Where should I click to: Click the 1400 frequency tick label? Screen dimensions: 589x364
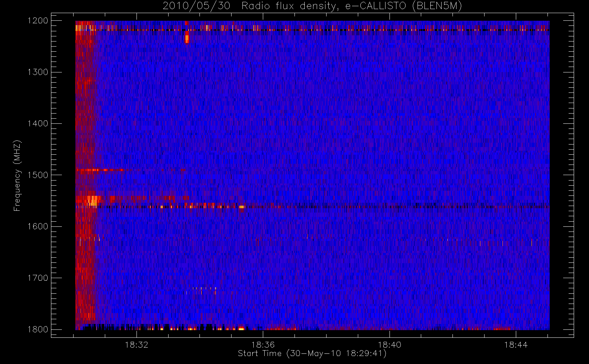(38, 124)
